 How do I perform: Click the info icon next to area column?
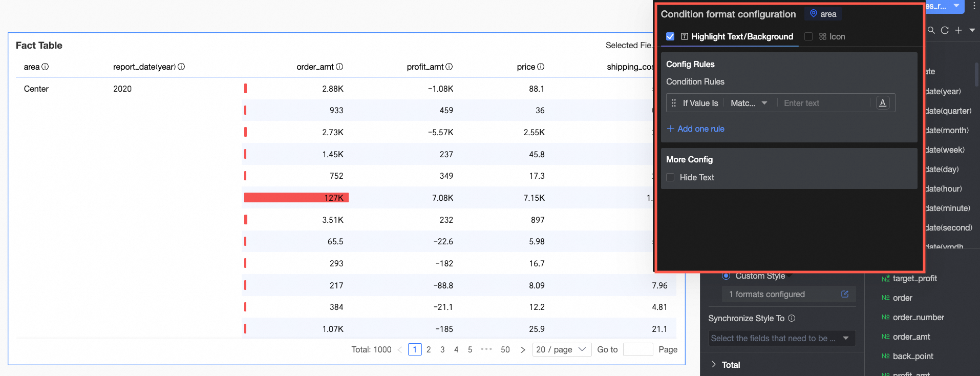pyautogui.click(x=45, y=67)
